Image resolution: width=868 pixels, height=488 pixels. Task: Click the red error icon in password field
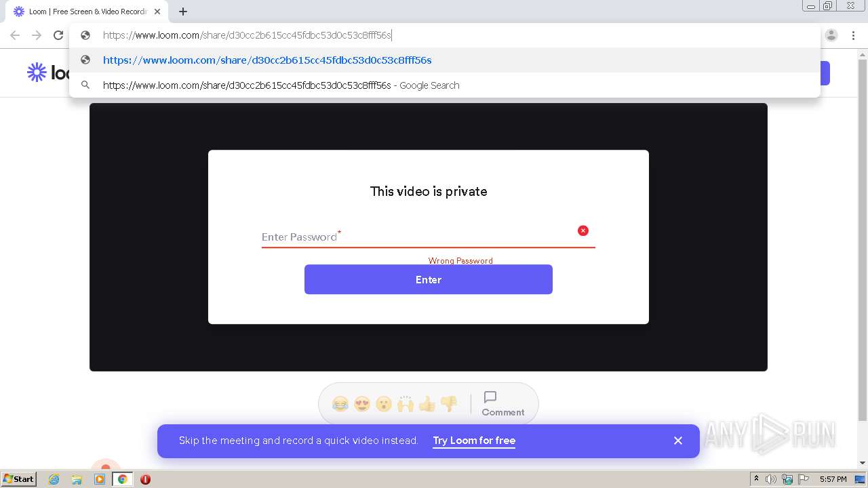coord(583,230)
